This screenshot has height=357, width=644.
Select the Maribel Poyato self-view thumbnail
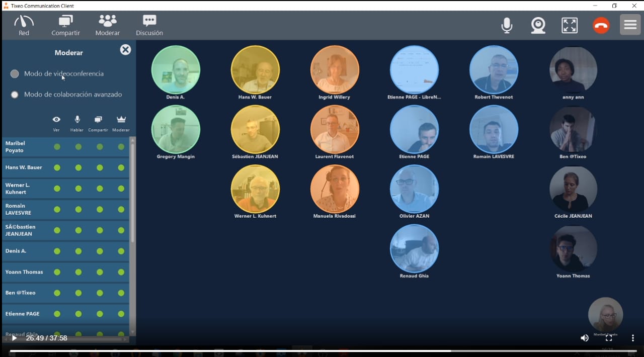(x=605, y=315)
